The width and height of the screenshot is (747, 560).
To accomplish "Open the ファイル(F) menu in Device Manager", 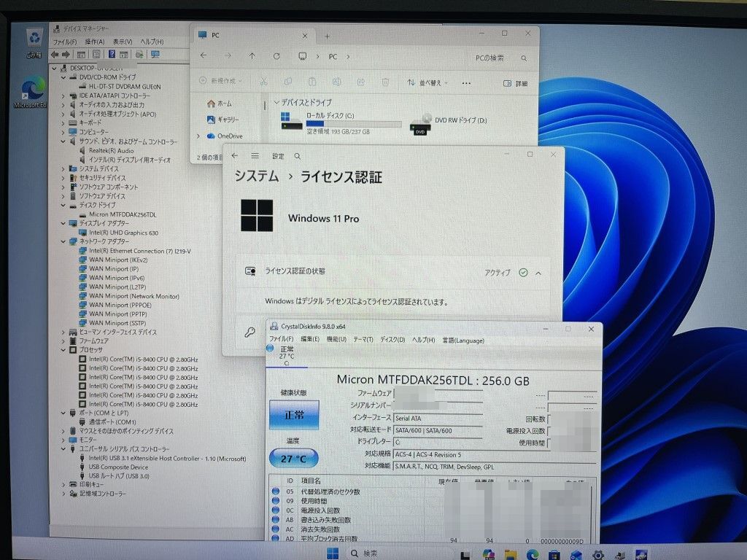I will [64, 42].
